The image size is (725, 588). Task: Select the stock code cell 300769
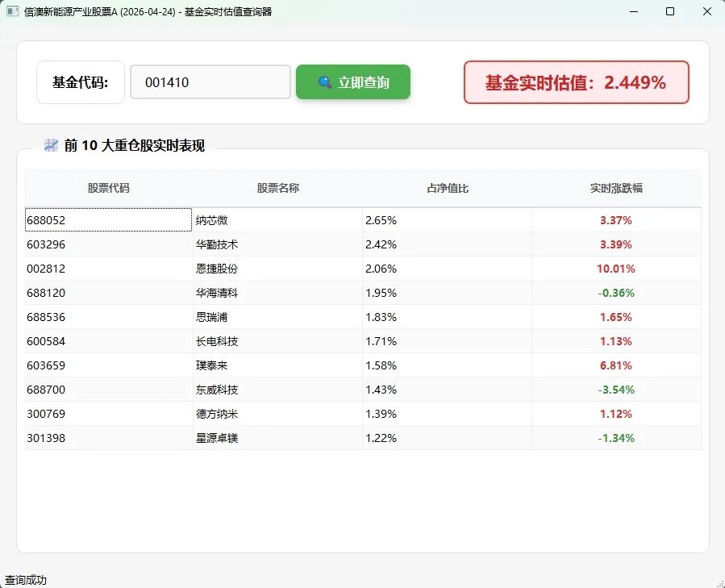pyautogui.click(x=108, y=414)
